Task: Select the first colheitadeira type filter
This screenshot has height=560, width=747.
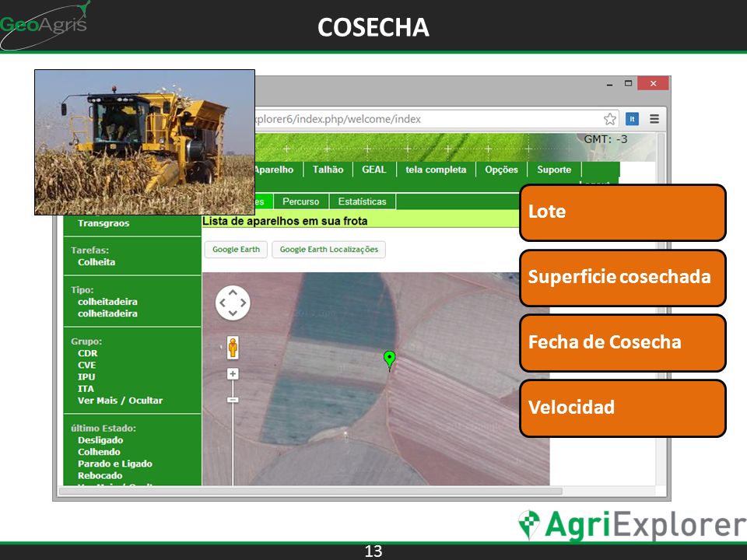Action: coord(107,302)
